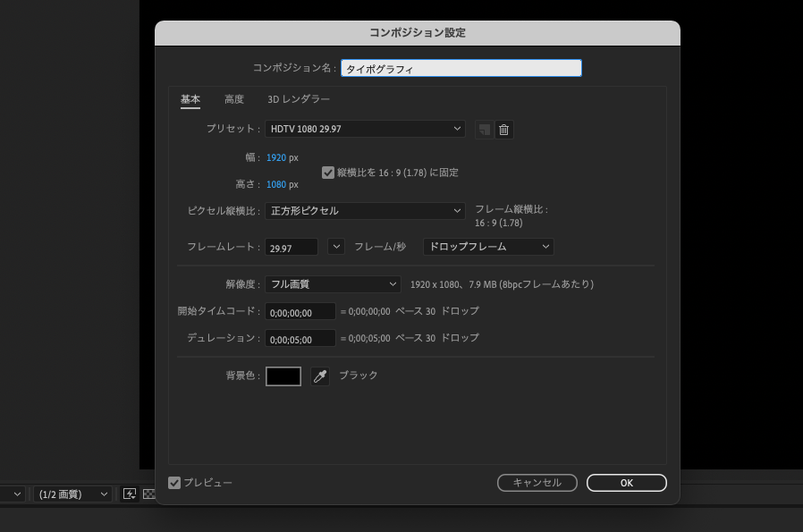Click the delete preset trash icon
The width and height of the screenshot is (803, 532).
[504, 130]
